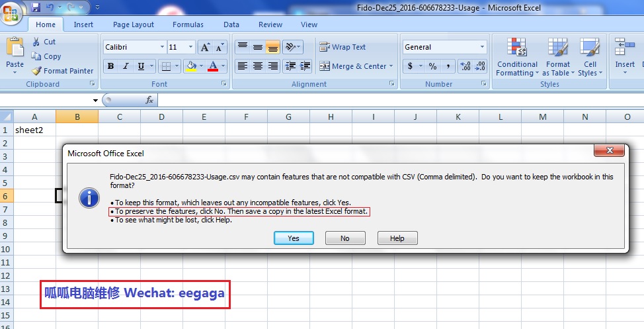Center text horizontally
The width and height of the screenshot is (644, 329).
click(x=258, y=66)
